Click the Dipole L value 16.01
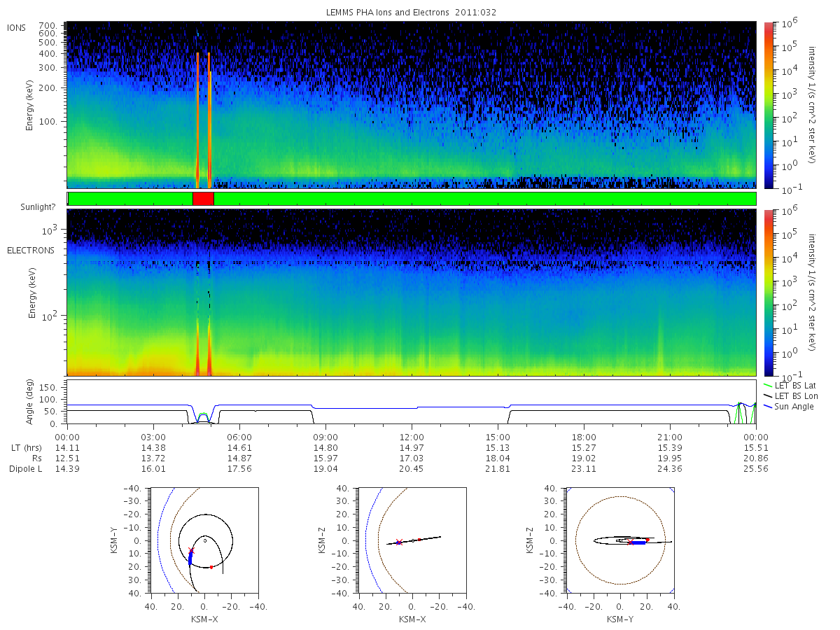 pyautogui.click(x=153, y=468)
